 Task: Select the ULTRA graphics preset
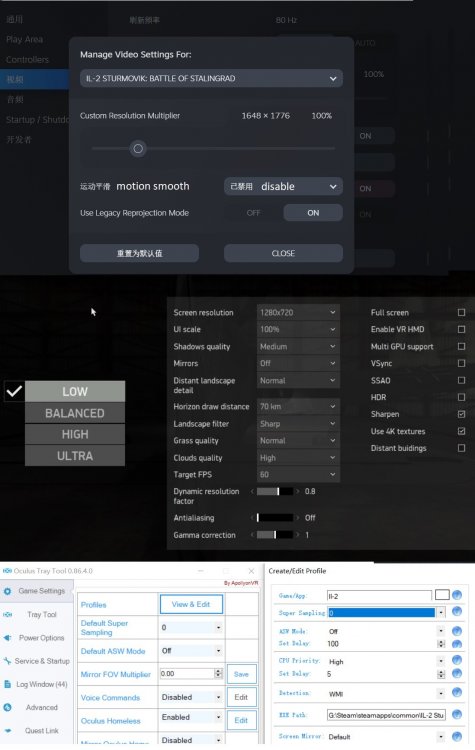tap(75, 456)
